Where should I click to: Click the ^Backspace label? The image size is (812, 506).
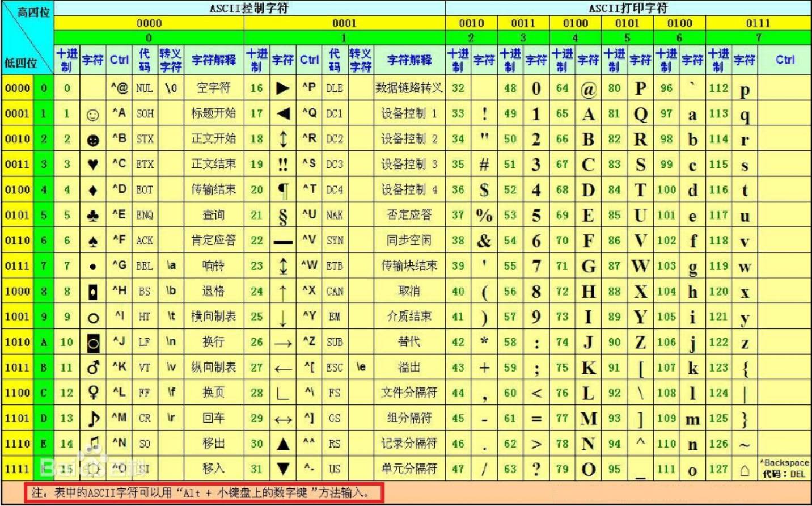click(784, 462)
